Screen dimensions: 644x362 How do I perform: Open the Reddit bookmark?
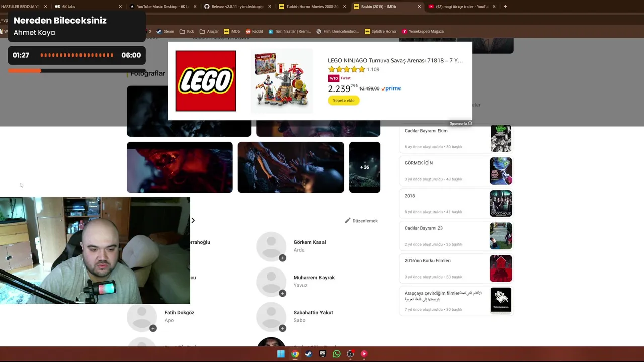point(254,31)
